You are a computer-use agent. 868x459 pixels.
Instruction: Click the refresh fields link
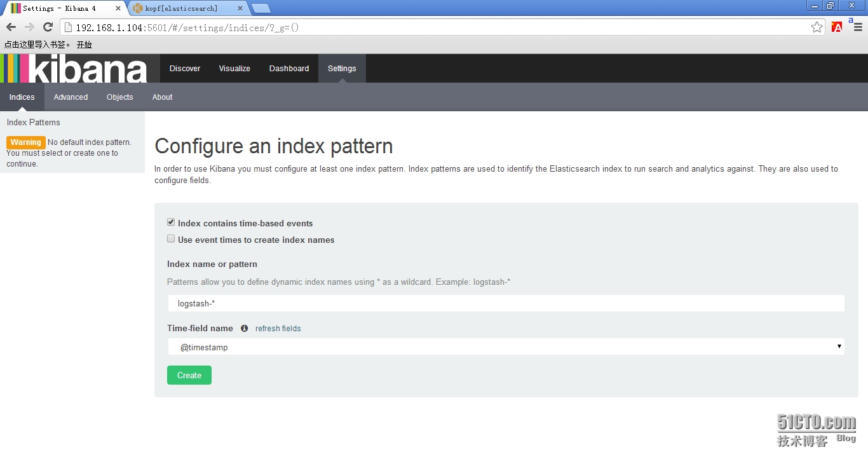pyautogui.click(x=278, y=329)
